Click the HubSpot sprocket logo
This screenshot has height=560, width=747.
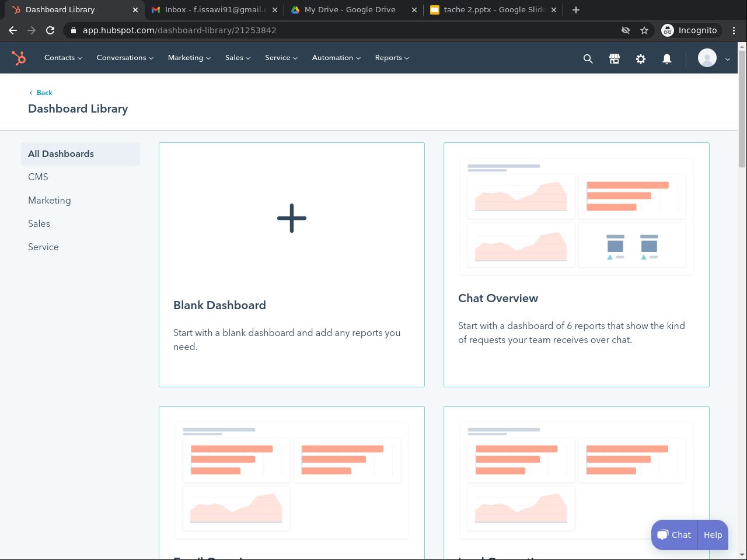(19, 58)
